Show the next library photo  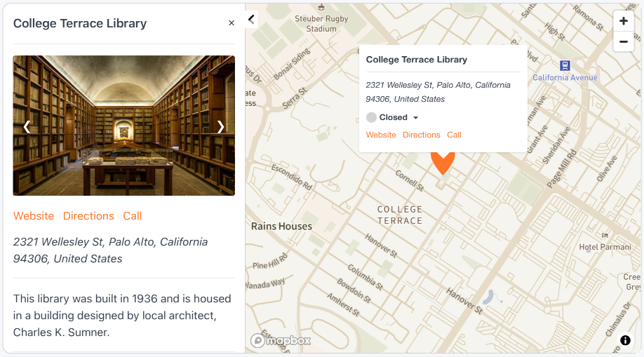point(220,127)
